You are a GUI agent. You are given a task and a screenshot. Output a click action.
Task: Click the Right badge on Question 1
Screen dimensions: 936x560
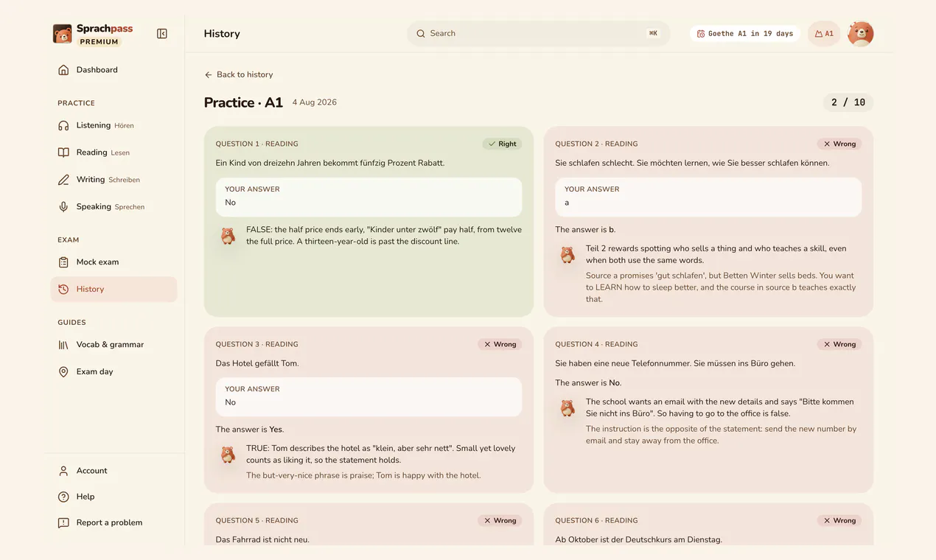[502, 144]
